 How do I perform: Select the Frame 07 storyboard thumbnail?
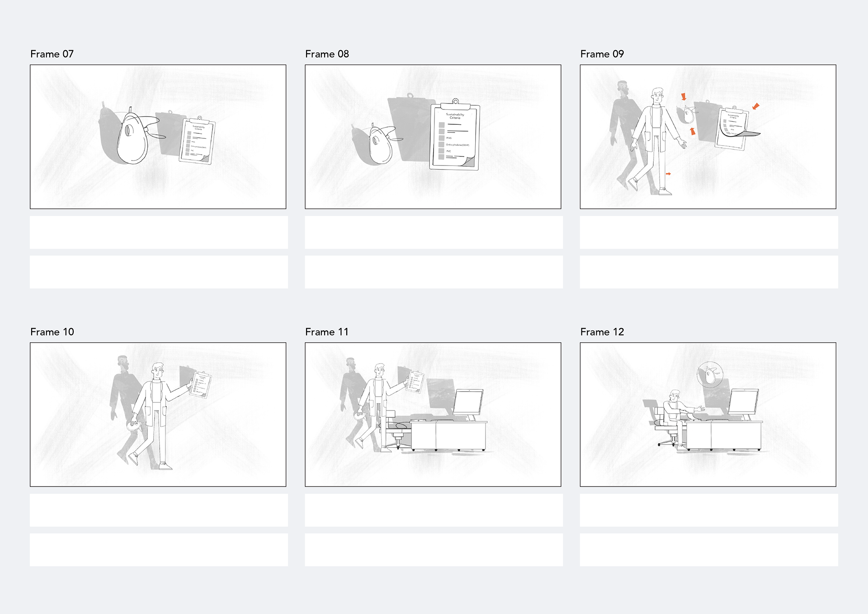pyautogui.click(x=158, y=137)
